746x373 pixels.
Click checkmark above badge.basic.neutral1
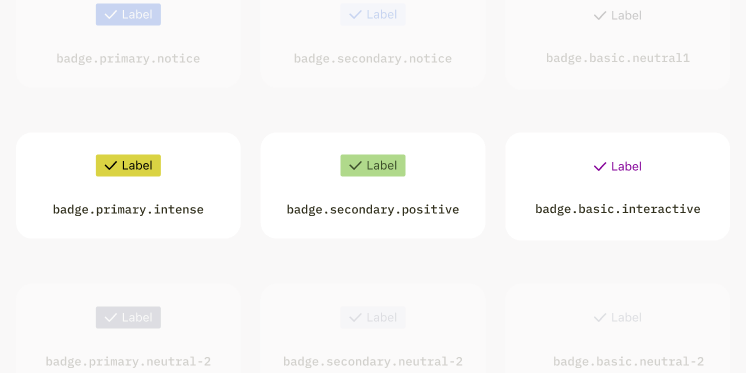600,16
